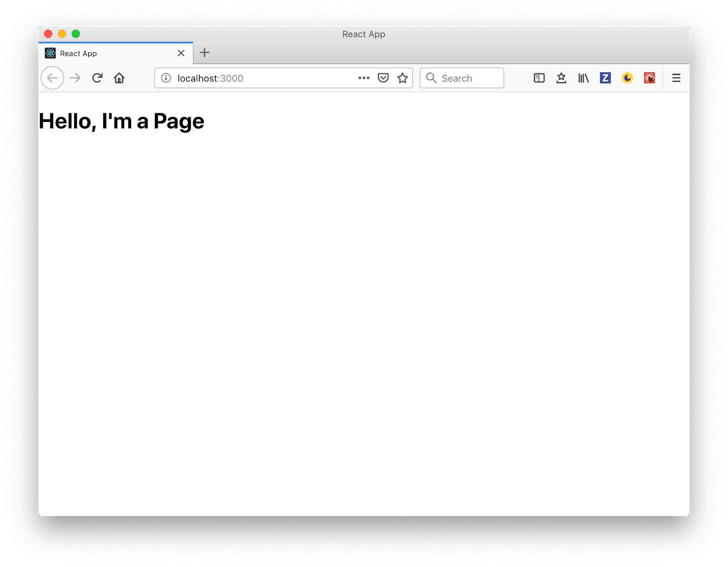728x567 pixels.
Task: Open the bookmarks menu toolbar icon
Action: click(561, 78)
